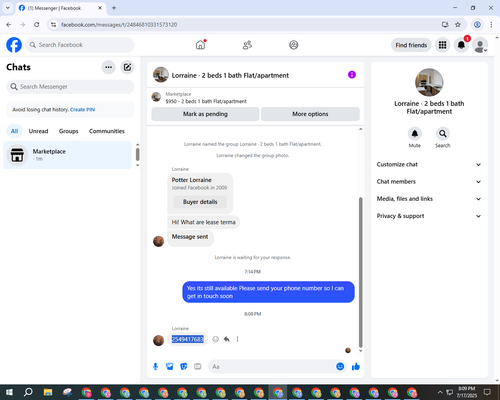500x400 pixels.
Task: Open conversation information purple icon
Action: coord(352,75)
